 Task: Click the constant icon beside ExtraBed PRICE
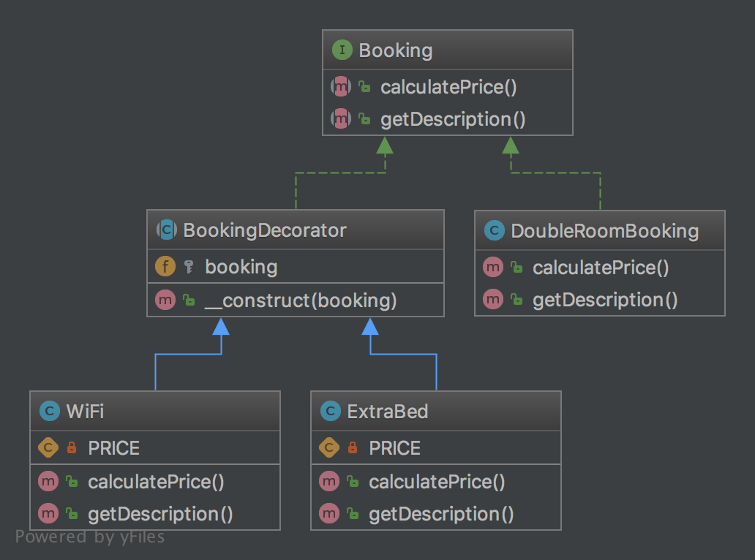coord(329,447)
